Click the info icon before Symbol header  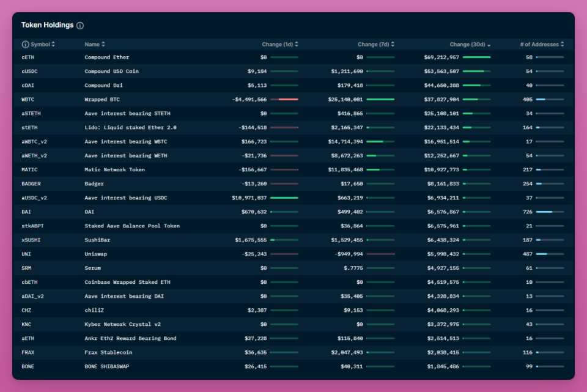[x=25, y=45]
